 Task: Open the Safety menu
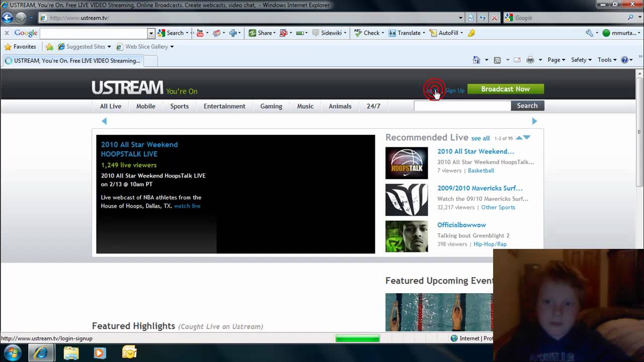(581, 60)
